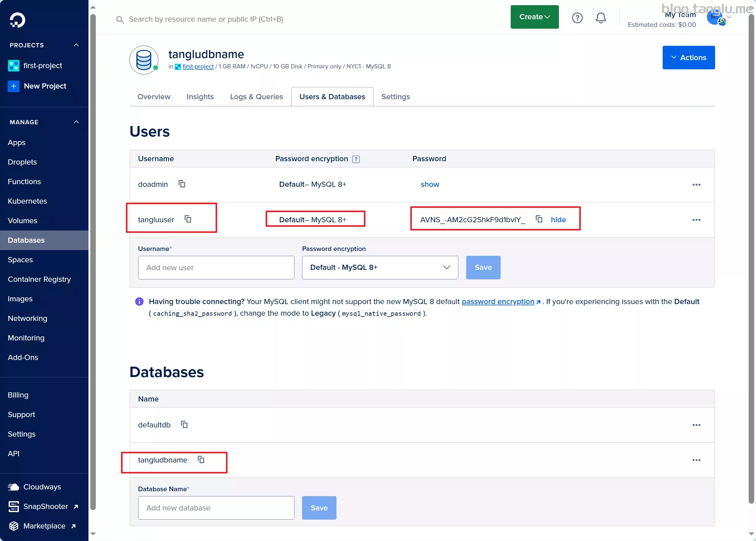
Task: Open the help question mark icon
Action: coord(577,18)
